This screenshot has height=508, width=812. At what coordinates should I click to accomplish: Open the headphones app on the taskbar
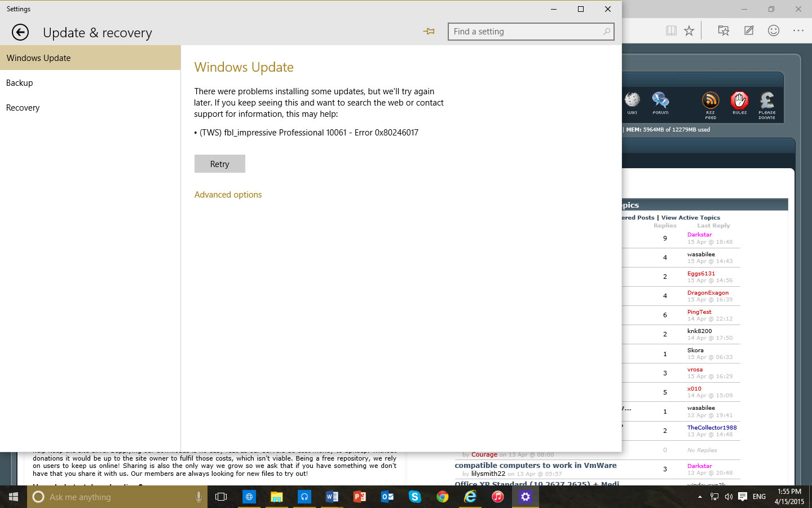coord(304,497)
